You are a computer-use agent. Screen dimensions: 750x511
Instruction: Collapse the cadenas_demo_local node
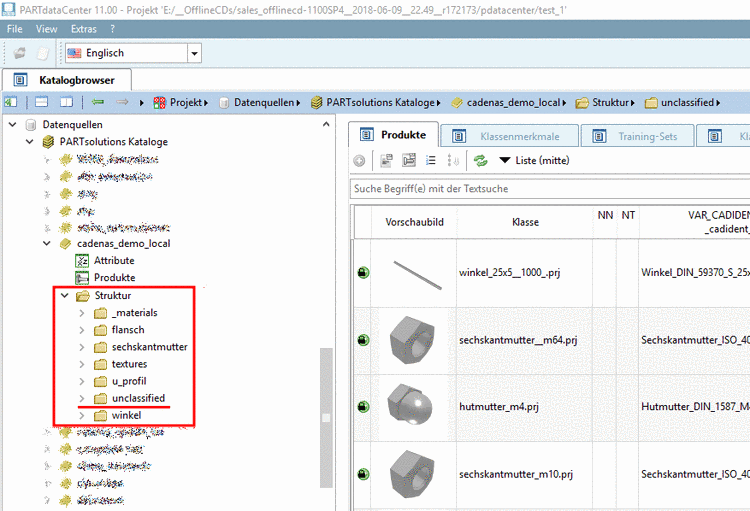pos(47,244)
